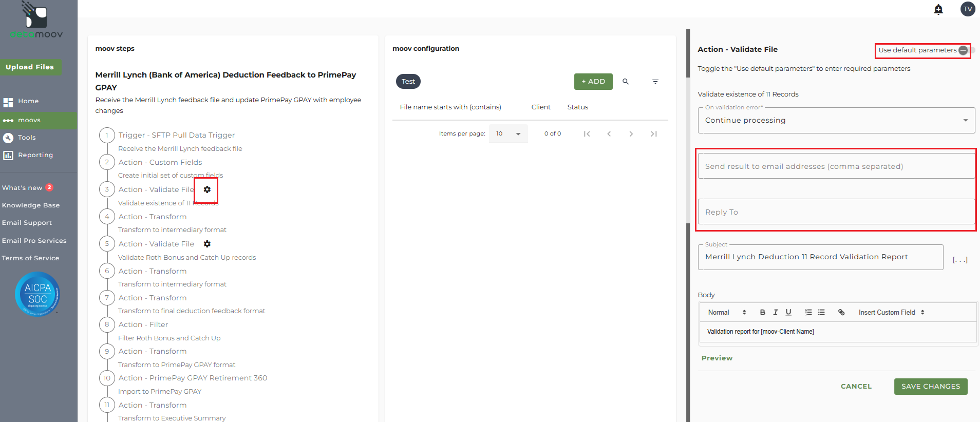Apply italic formatting in Body editor
The width and height of the screenshot is (980, 422).
776,312
